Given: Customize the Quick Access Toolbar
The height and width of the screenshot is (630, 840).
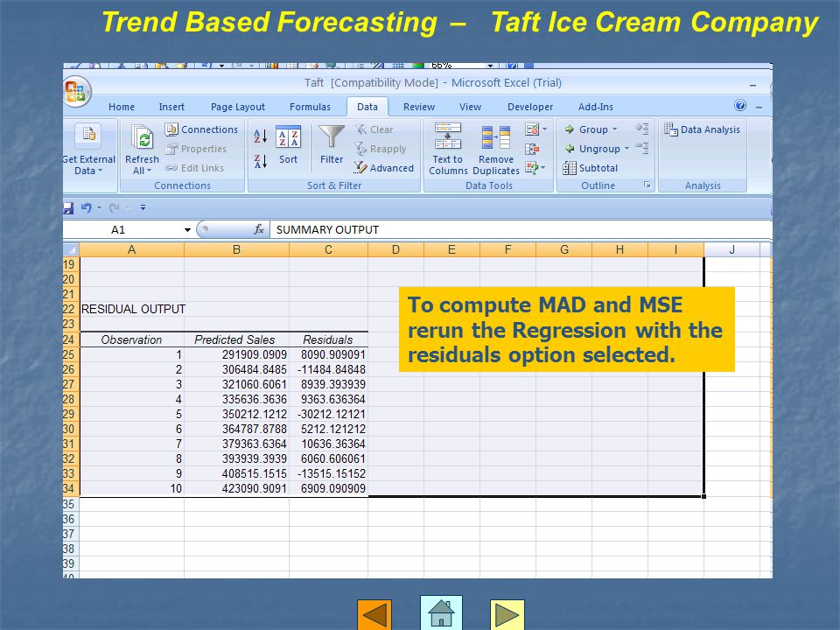Looking at the screenshot, I should [x=143, y=208].
